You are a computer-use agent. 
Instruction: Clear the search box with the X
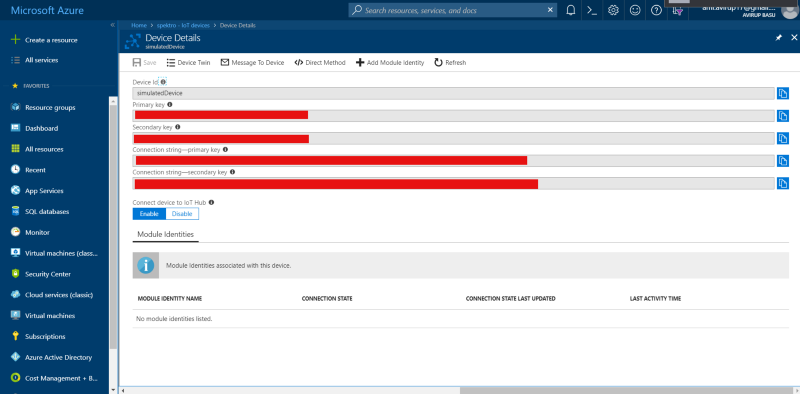click(x=550, y=10)
